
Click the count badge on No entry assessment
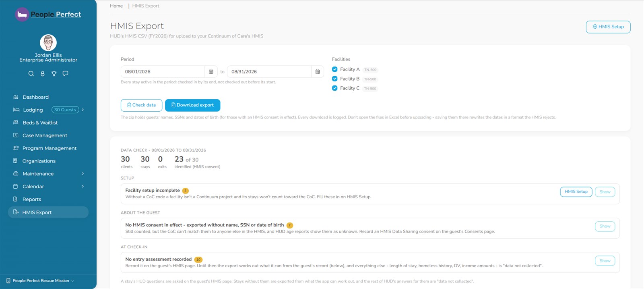tap(198, 260)
